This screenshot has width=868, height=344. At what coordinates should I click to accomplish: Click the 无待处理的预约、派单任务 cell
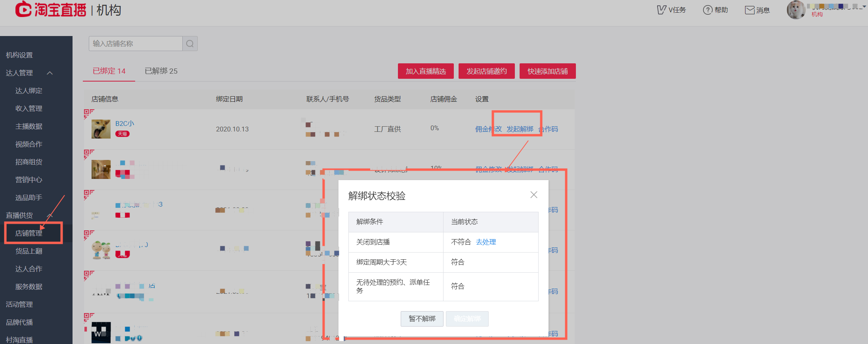(396, 287)
